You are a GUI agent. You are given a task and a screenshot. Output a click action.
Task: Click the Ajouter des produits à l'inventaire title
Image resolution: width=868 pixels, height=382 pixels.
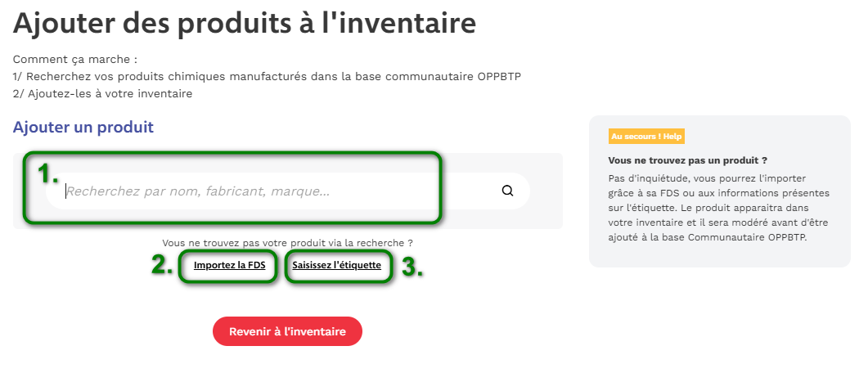coord(245,23)
